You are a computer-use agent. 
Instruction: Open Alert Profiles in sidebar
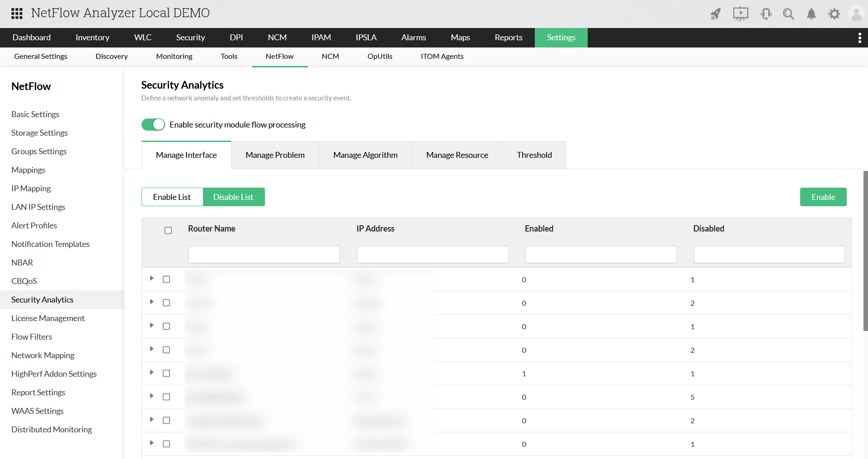pyautogui.click(x=34, y=225)
